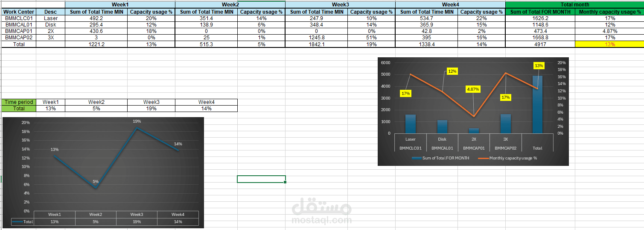Viewport: 644px width, 230px height.
Task: Select the monthly sum cell 1626.2
Action: 540,18
